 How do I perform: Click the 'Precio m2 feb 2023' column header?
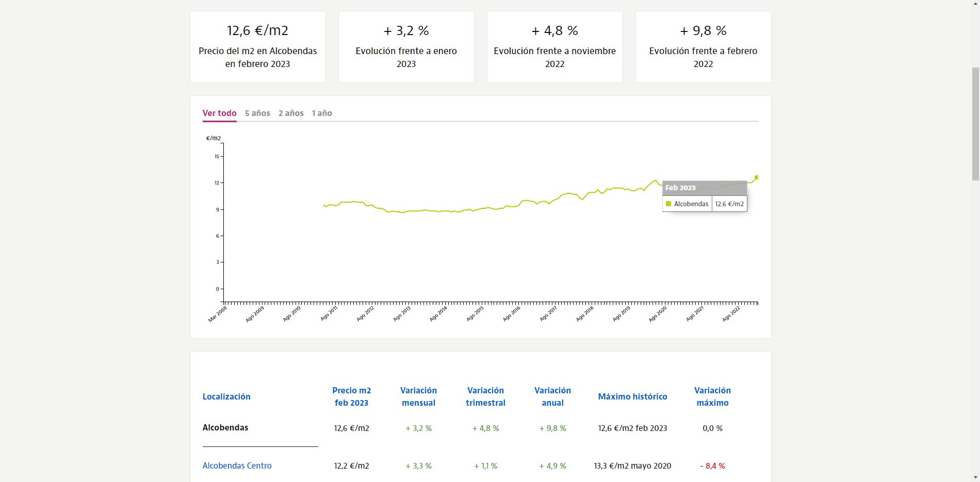tap(351, 396)
